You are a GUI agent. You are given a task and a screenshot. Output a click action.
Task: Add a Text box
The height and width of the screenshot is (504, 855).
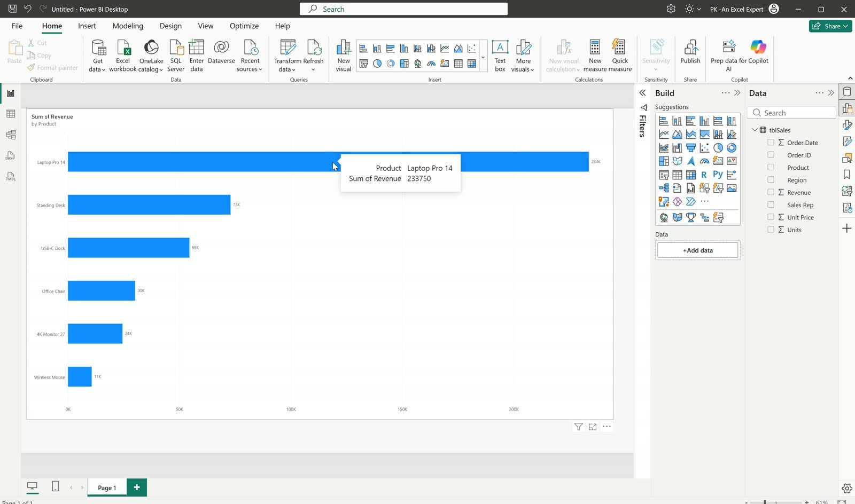pyautogui.click(x=500, y=56)
